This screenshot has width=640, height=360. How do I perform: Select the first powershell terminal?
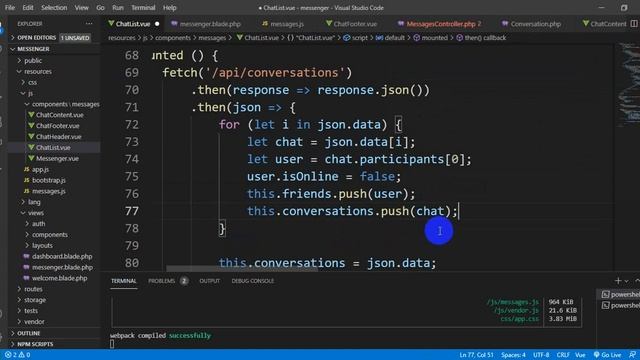[620, 294]
